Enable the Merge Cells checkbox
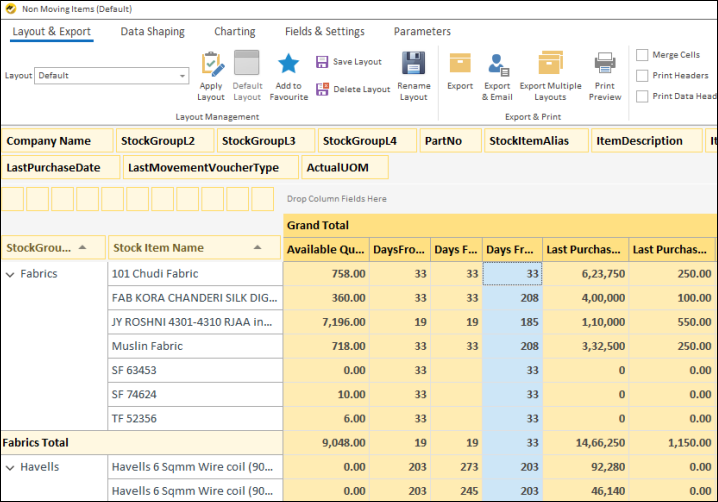The height and width of the screenshot is (502, 718). (x=642, y=55)
